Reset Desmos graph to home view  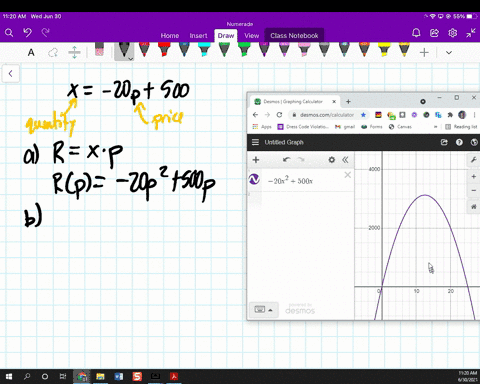coord(473,207)
